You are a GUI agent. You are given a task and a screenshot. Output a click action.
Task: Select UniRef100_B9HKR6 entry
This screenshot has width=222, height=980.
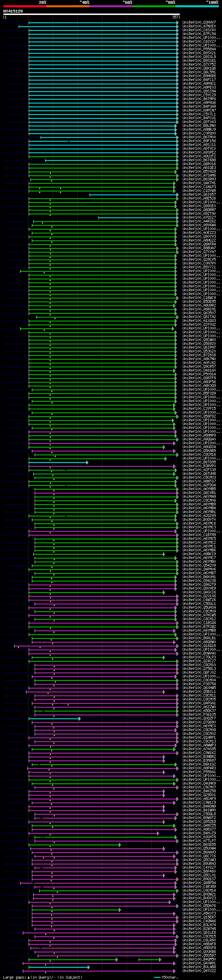199,76
